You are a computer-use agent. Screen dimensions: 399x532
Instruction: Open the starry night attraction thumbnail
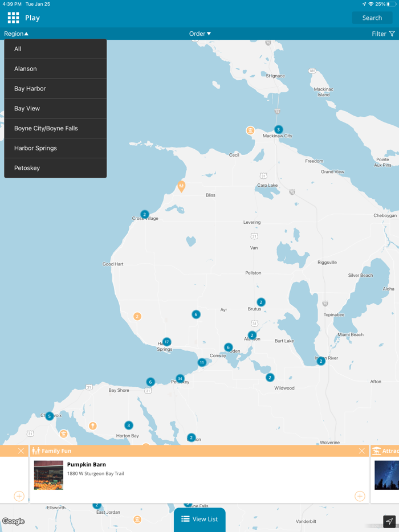(x=387, y=475)
